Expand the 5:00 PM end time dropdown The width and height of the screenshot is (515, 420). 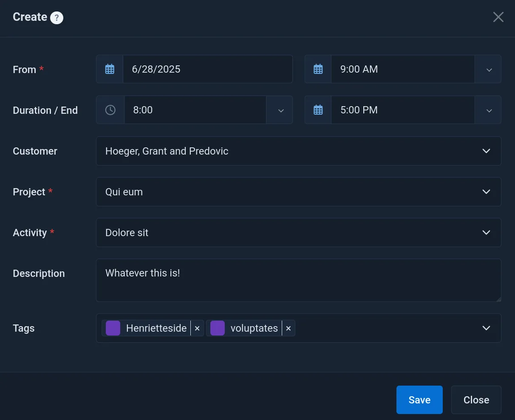pos(489,110)
